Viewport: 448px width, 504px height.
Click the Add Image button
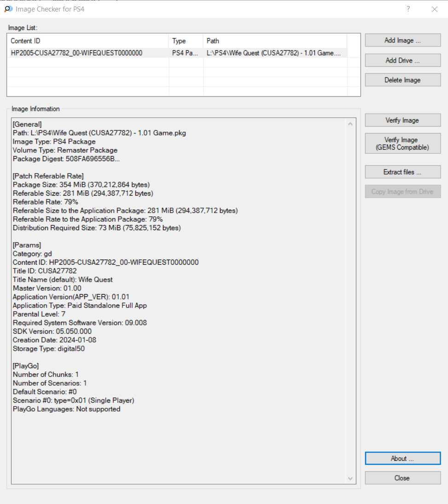coord(403,41)
